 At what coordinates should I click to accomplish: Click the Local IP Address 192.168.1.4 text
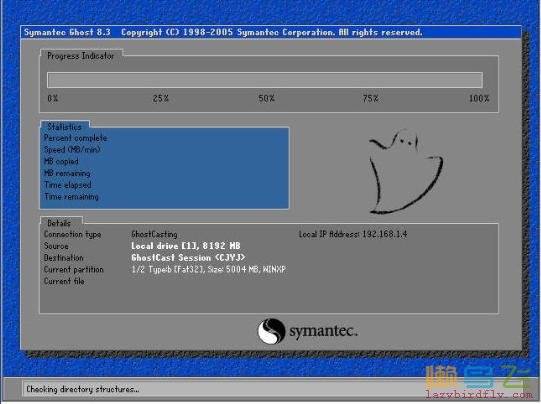point(353,234)
